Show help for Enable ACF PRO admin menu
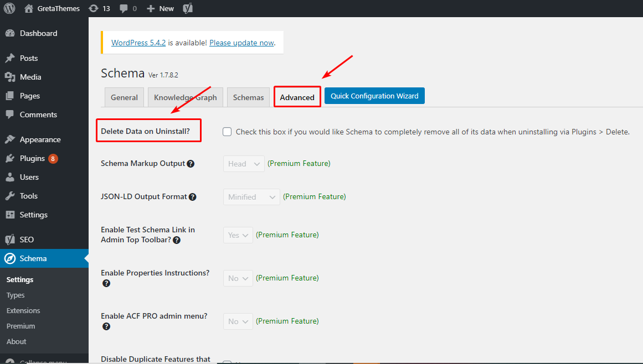 tap(106, 326)
